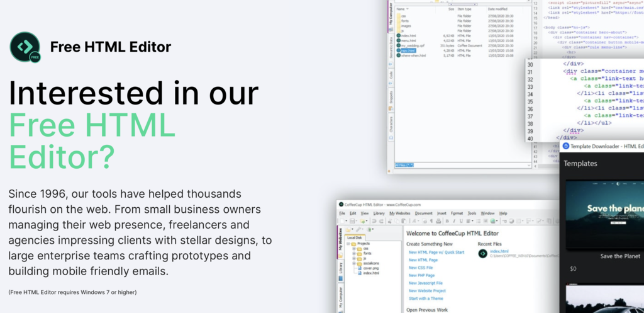Open dropdown arrow next to Open folder icon
Viewport: 644px width, 313px height.
click(x=367, y=221)
